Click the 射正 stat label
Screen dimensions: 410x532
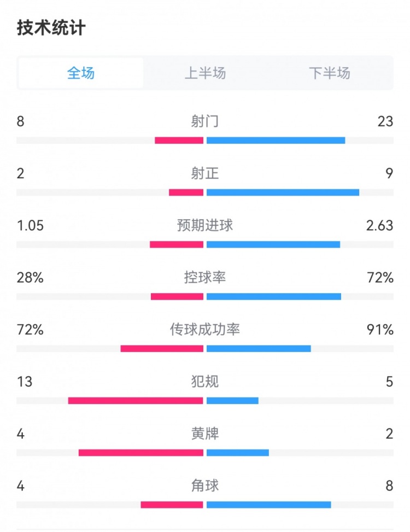pyautogui.click(x=205, y=173)
